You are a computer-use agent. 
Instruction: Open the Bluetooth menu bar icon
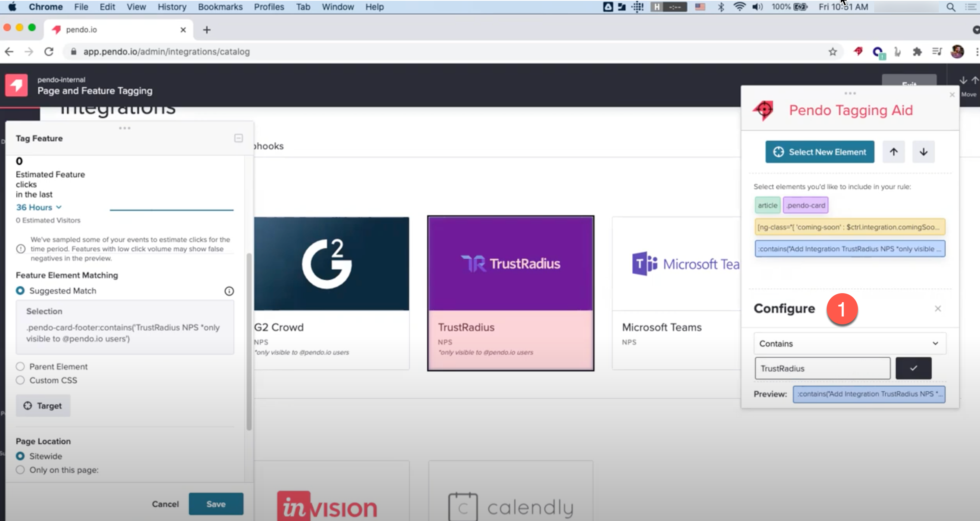(x=721, y=7)
